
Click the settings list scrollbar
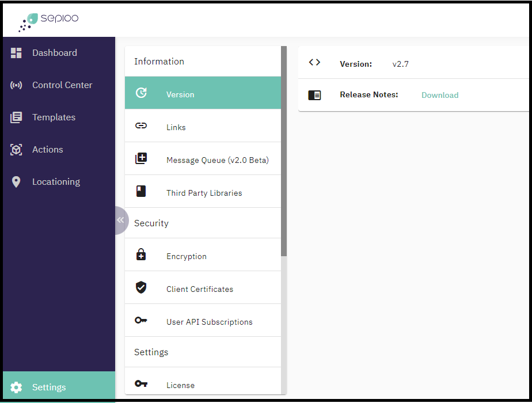tap(284, 150)
